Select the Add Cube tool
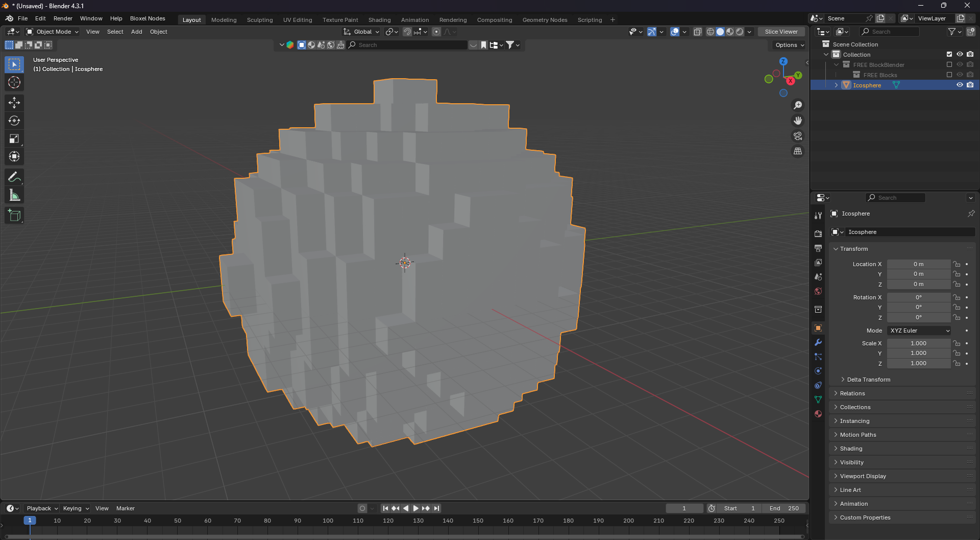Image resolution: width=980 pixels, height=540 pixels. pyautogui.click(x=14, y=216)
